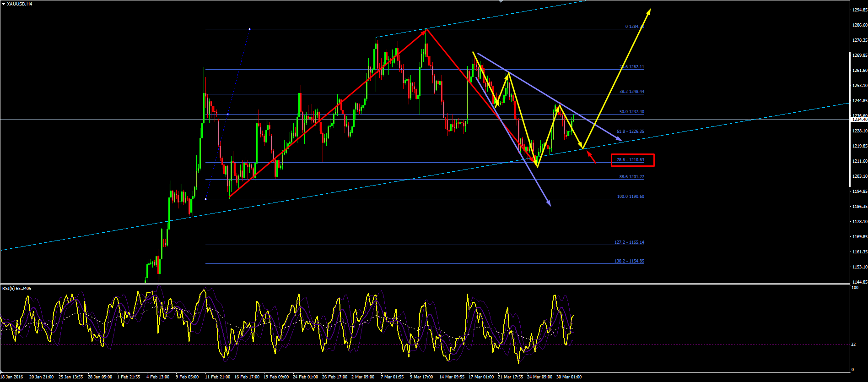Select the purple arrowhead pointing down near 1190.60

pos(549,203)
